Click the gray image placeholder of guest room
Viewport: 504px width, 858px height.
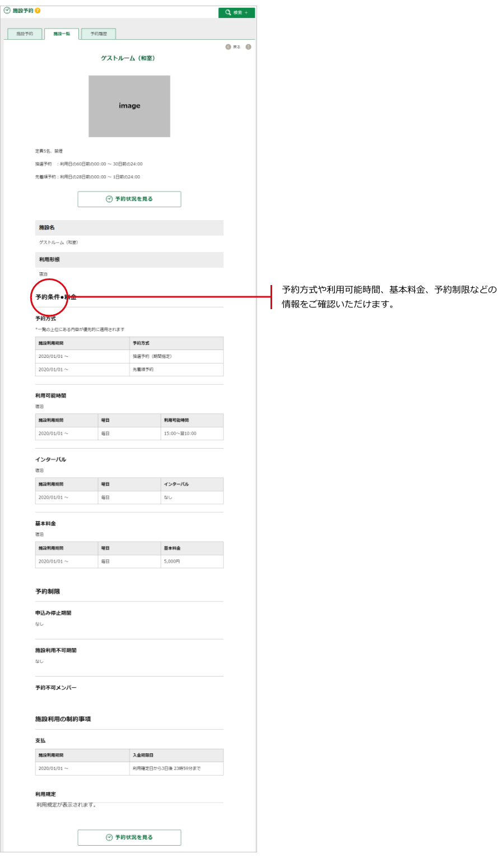point(129,106)
